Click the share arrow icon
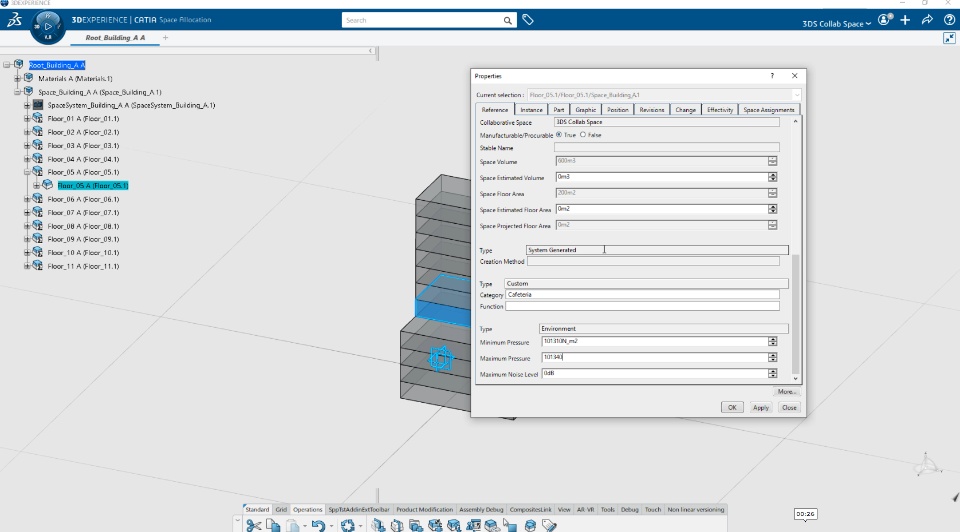This screenshot has width=960, height=532. point(928,20)
